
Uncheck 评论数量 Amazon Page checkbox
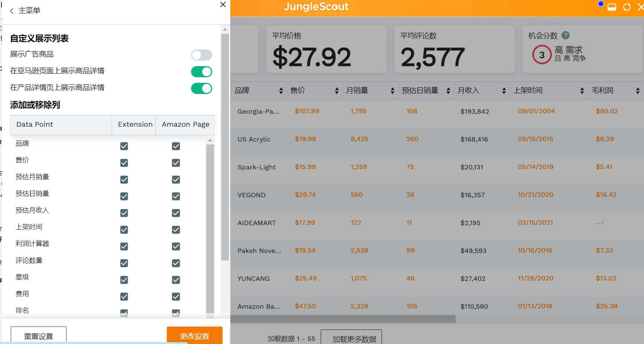coord(176,263)
